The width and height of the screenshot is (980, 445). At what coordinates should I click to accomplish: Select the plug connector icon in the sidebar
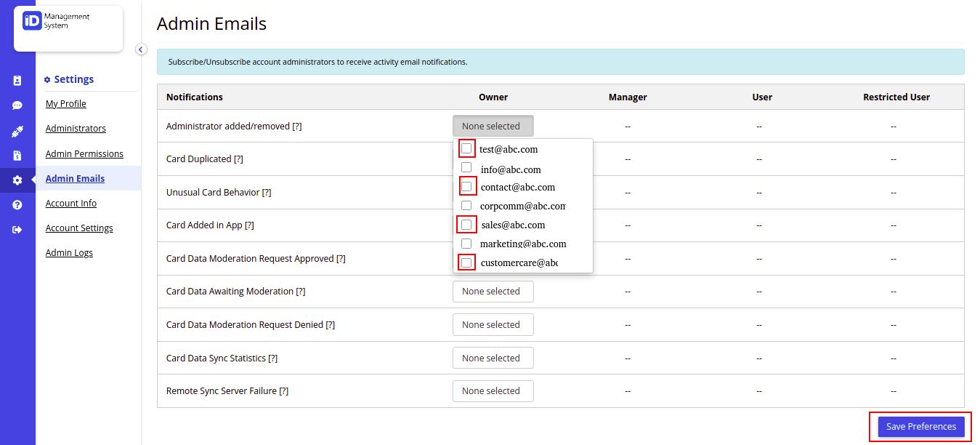tap(17, 131)
